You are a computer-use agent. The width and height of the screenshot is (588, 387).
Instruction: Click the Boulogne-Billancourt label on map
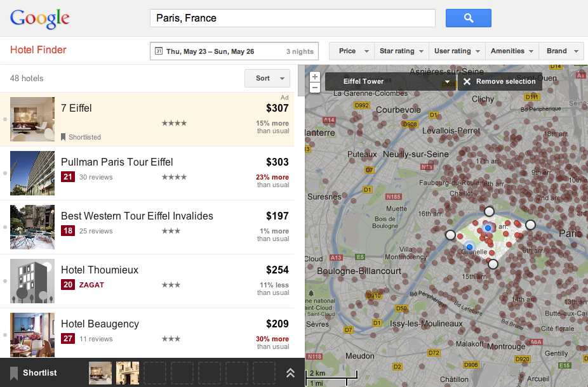(x=359, y=271)
